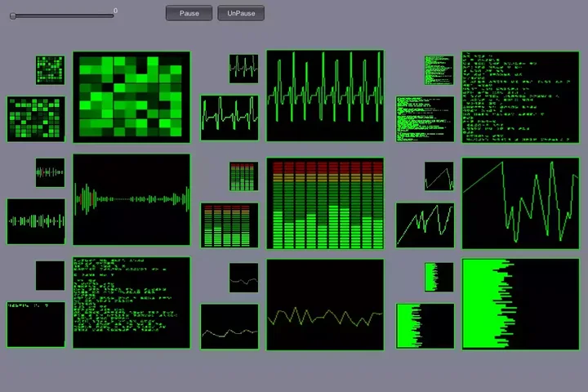The width and height of the screenshot is (588, 392).
Task: Select the smallest audio waveform panel
Action: (51, 172)
